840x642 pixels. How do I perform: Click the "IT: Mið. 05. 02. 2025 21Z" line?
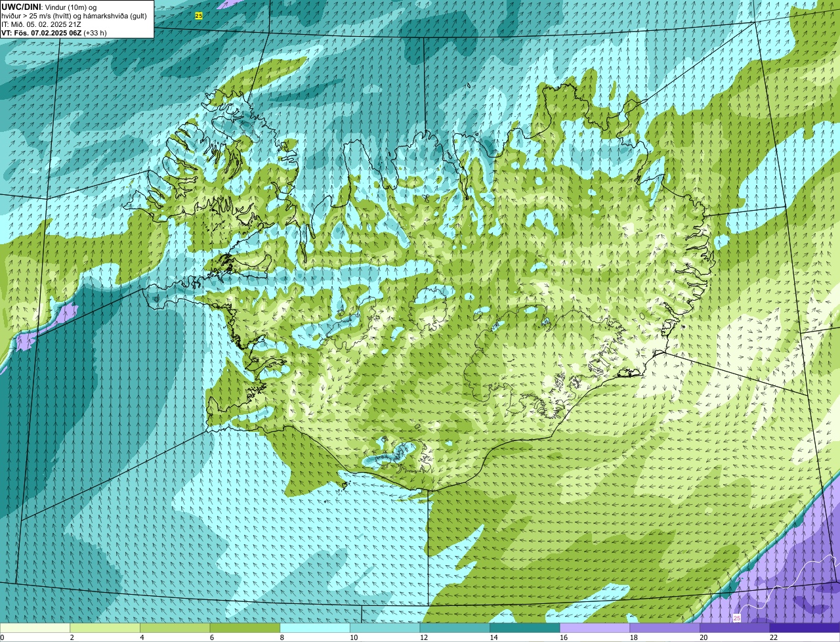pos(41,24)
